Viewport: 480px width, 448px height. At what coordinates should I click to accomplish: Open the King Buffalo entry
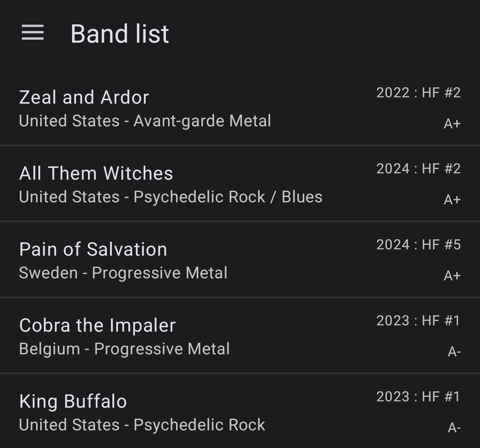(73, 401)
